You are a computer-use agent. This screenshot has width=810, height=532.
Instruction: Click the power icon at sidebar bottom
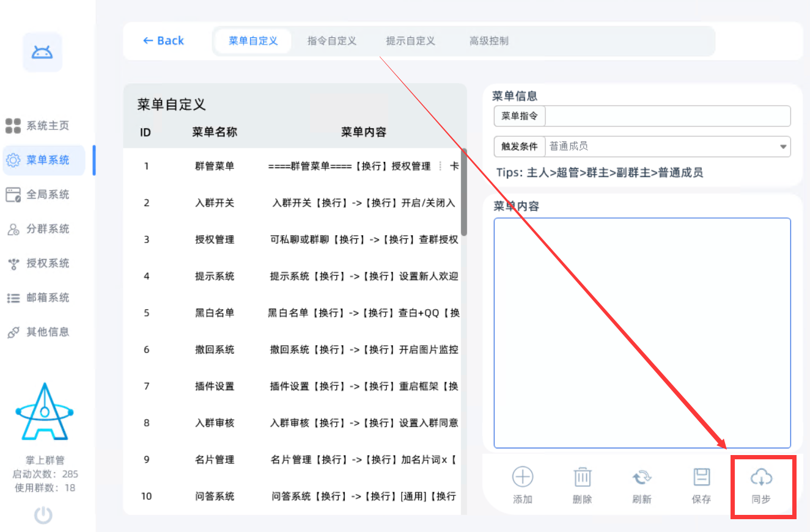tap(43, 516)
